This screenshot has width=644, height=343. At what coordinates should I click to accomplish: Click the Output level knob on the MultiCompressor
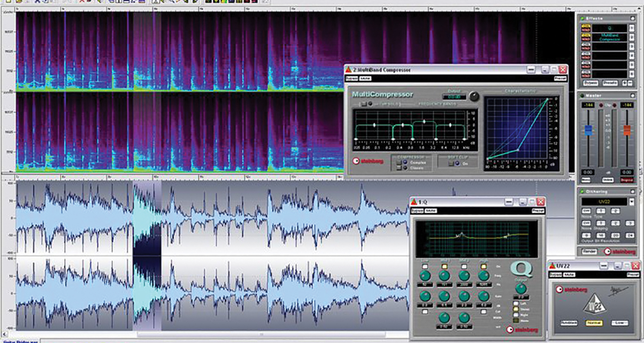click(474, 97)
